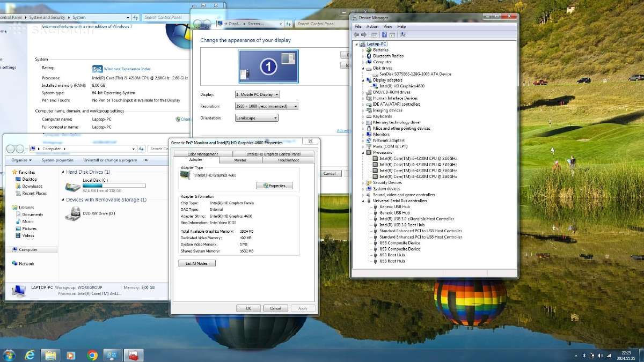Open Pictures library in Explorer sidebar
The image size is (644, 362).
(30, 228)
